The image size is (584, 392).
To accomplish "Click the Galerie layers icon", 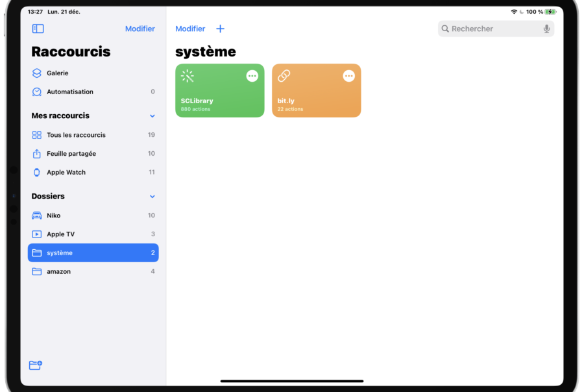I will pos(37,73).
